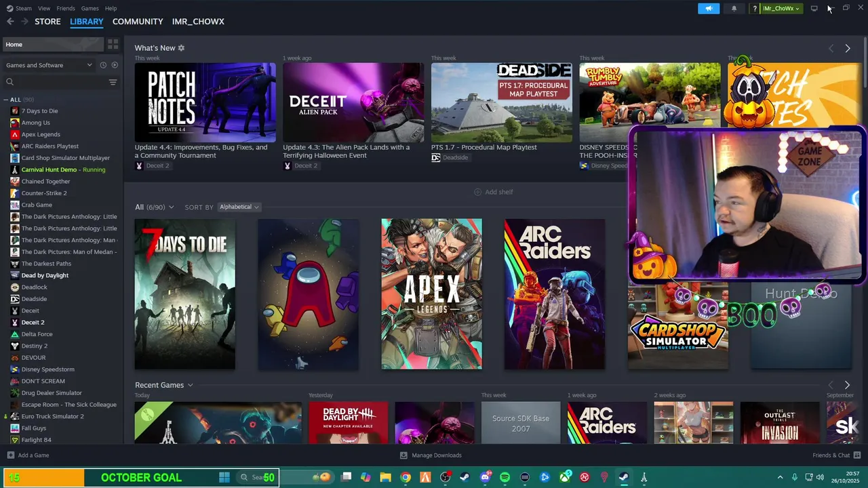The height and width of the screenshot is (488, 868).
Task: Select Carnival Hunt Demo - Running entry
Action: (x=62, y=169)
